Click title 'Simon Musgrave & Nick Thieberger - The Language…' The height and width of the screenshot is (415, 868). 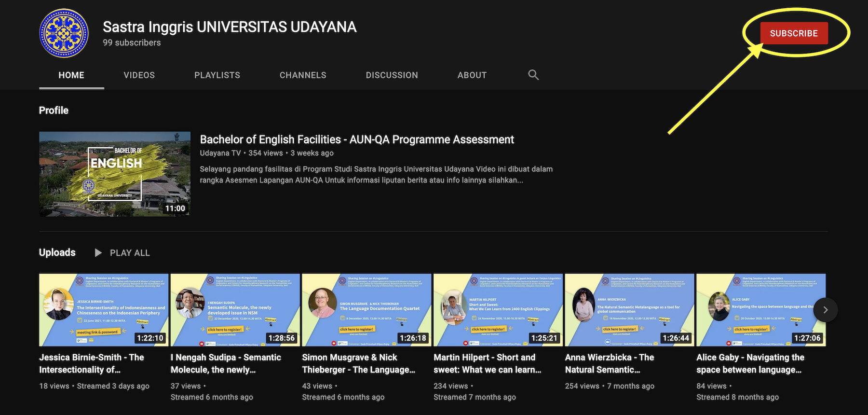359,363
